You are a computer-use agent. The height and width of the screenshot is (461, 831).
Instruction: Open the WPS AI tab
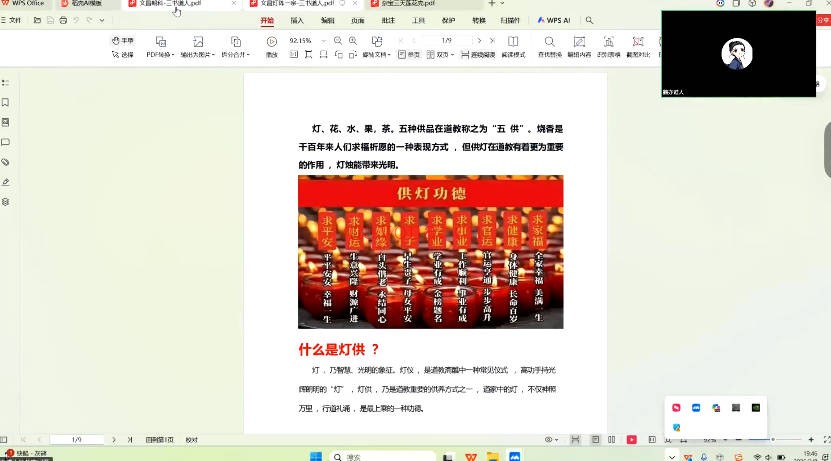553,20
